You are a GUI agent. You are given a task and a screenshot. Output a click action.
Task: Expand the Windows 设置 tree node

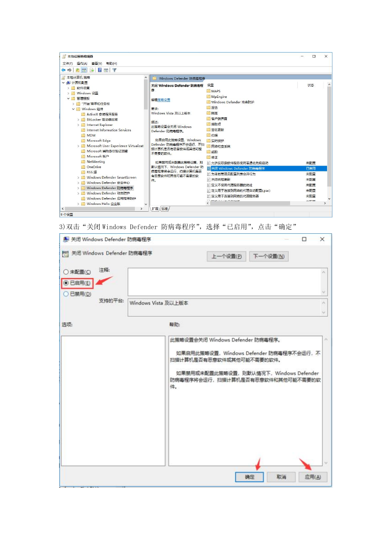(x=68, y=93)
